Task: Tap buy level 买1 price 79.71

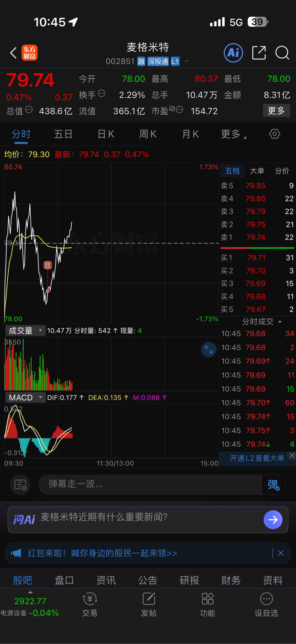Action: click(256, 258)
